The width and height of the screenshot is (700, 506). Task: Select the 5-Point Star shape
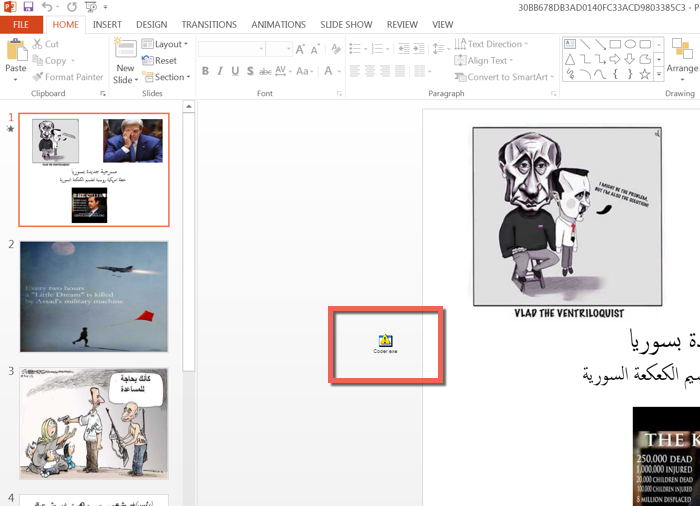(645, 74)
